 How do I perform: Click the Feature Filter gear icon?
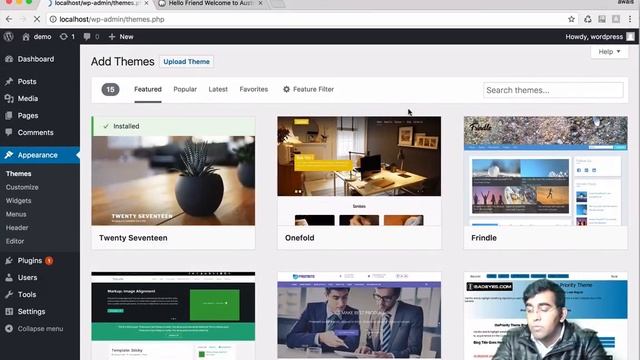click(x=287, y=89)
